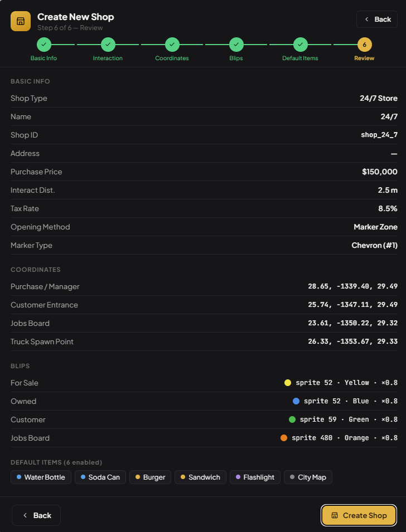The height and width of the screenshot is (532, 406).
Task: Click the yellow shop icon in header
Action: [21, 21]
